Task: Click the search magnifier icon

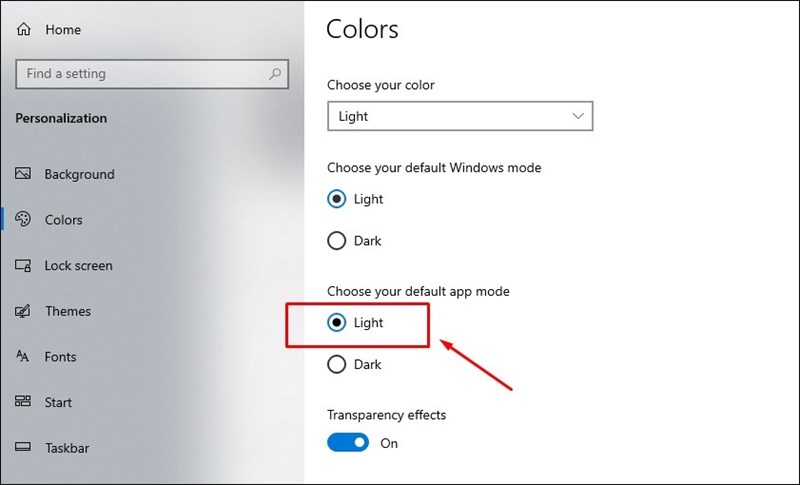Action: 275,74
